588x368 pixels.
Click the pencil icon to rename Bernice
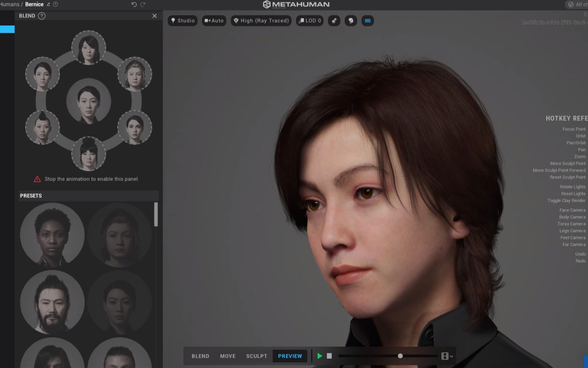pyautogui.click(x=48, y=4)
